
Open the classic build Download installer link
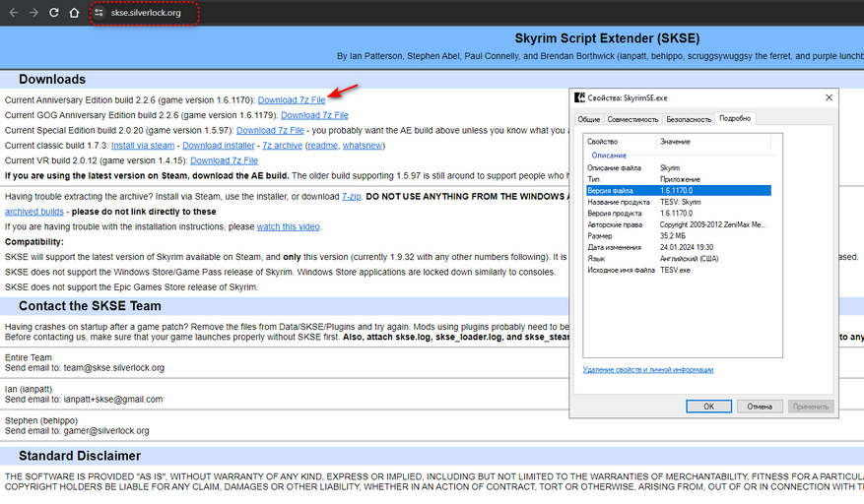tap(219, 146)
